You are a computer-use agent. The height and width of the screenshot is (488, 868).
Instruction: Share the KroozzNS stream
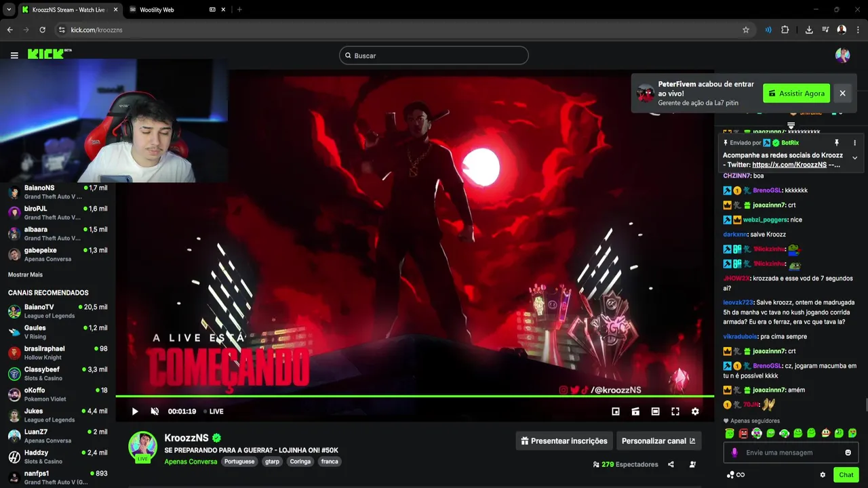[671, 464]
